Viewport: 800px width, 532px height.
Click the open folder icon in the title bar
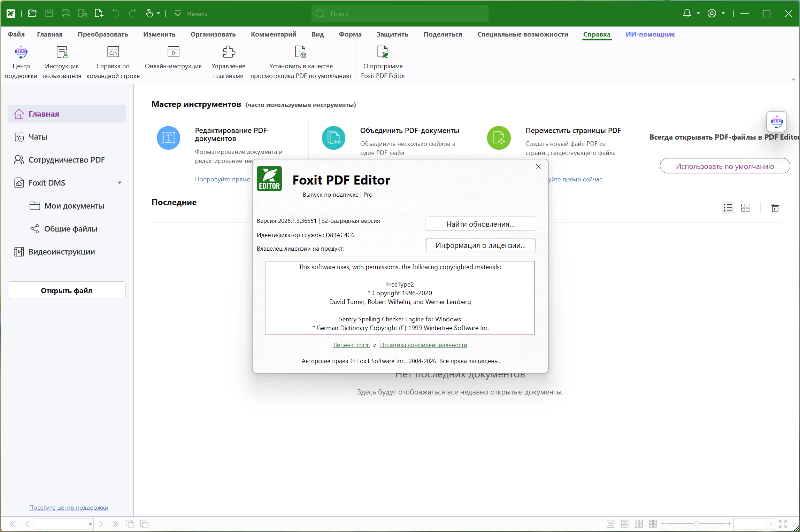coord(32,14)
